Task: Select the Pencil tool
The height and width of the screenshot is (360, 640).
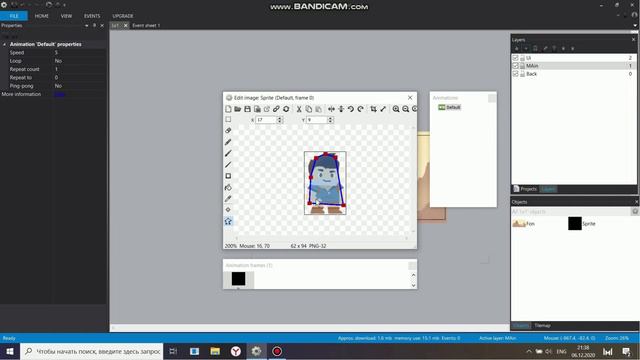Action: pyautogui.click(x=228, y=142)
